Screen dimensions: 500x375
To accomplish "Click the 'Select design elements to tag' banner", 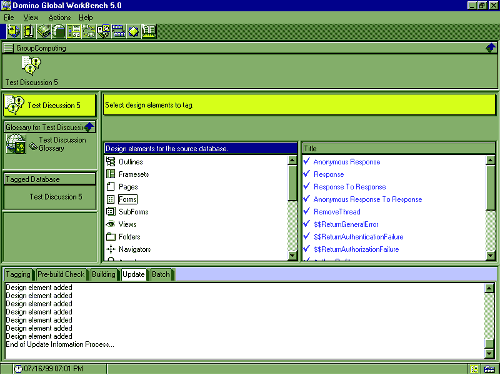I will pyautogui.click(x=299, y=105).
